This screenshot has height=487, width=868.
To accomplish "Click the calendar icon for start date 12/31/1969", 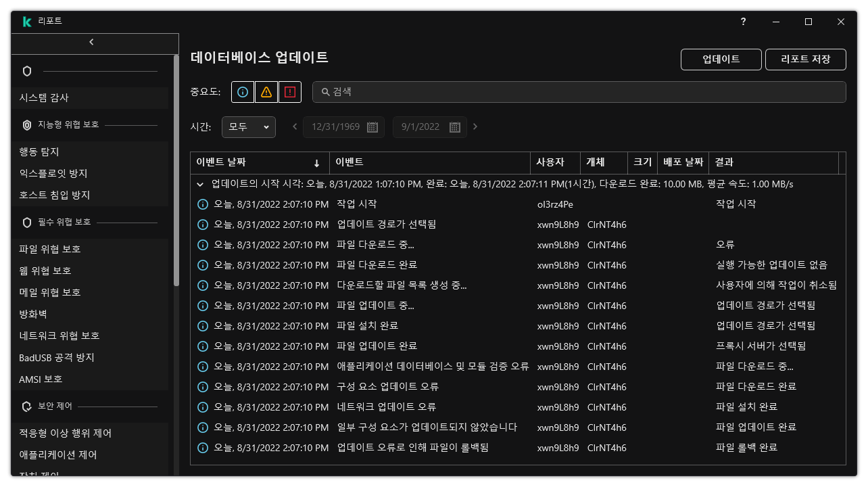I will (372, 127).
